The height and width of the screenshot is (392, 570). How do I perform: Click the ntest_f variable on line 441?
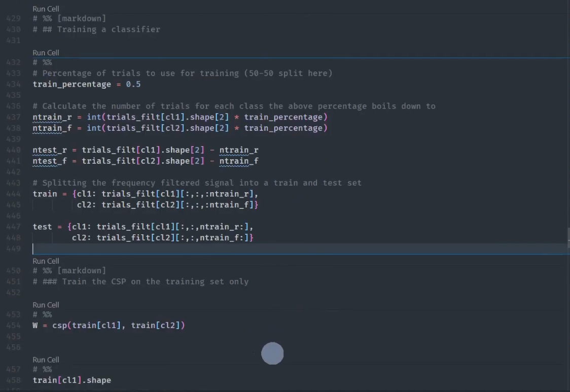[49, 161]
